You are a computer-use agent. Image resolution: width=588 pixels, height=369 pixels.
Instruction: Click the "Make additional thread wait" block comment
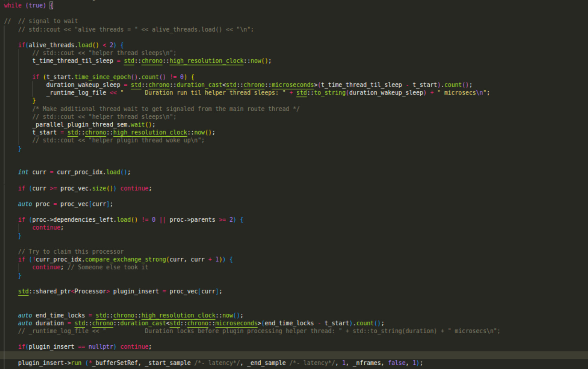pyautogui.click(x=166, y=109)
